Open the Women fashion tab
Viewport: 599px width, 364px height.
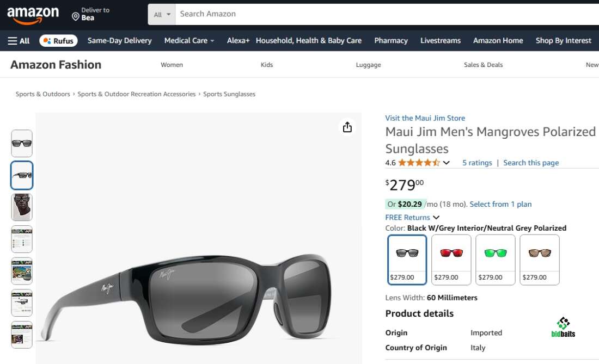pyautogui.click(x=172, y=65)
